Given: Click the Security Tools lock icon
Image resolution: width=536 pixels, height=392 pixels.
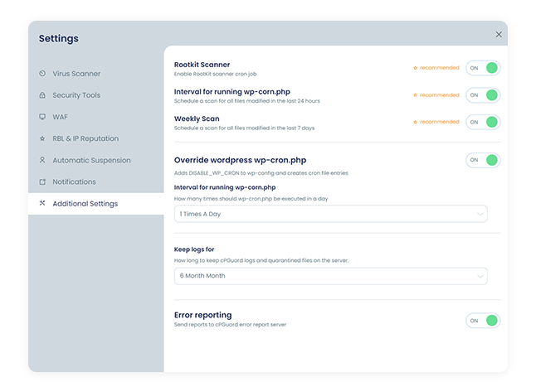Looking at the screenshot, I should coord(42,95).
